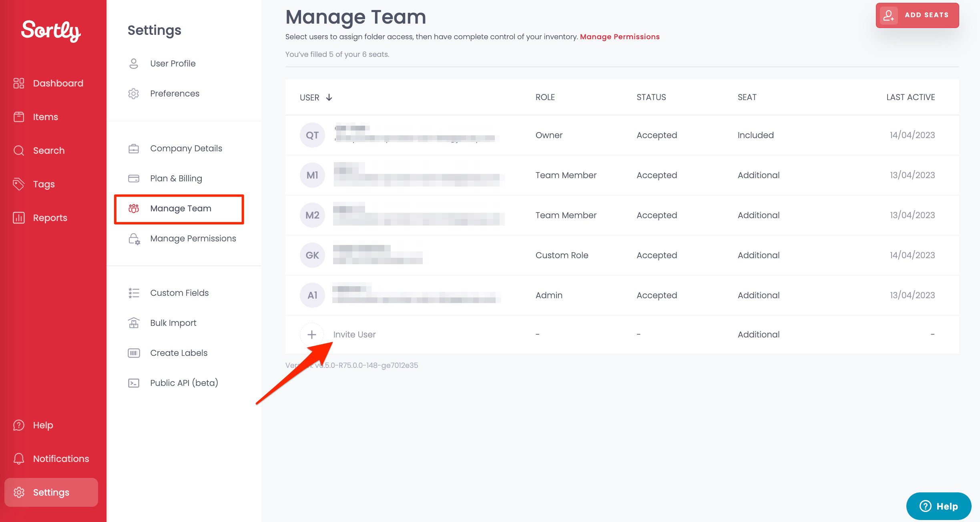980x522 pixels.
Task: Click the ADD SEATS button
Action: [x=917, y=15]
